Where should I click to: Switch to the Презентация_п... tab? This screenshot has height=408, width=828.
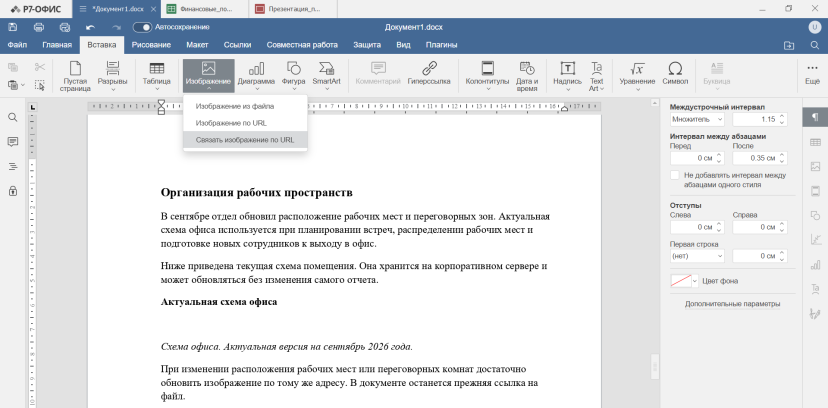294,9
